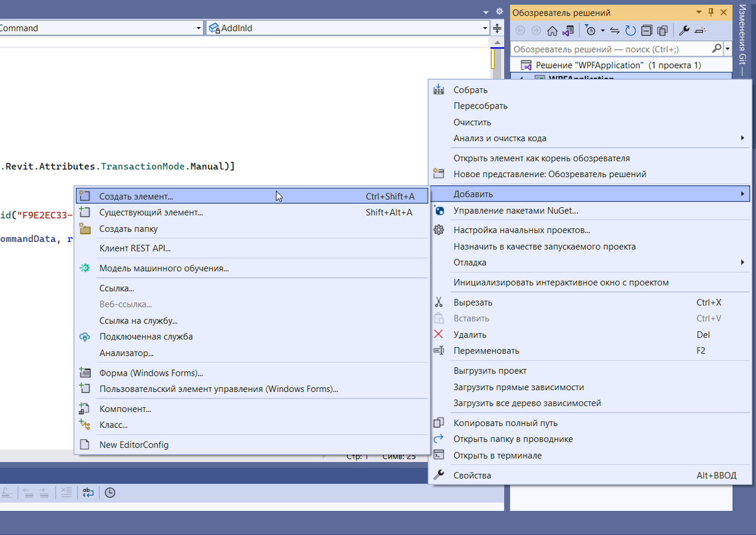Open the gear settings icon above the editor

tap(500, 12)
